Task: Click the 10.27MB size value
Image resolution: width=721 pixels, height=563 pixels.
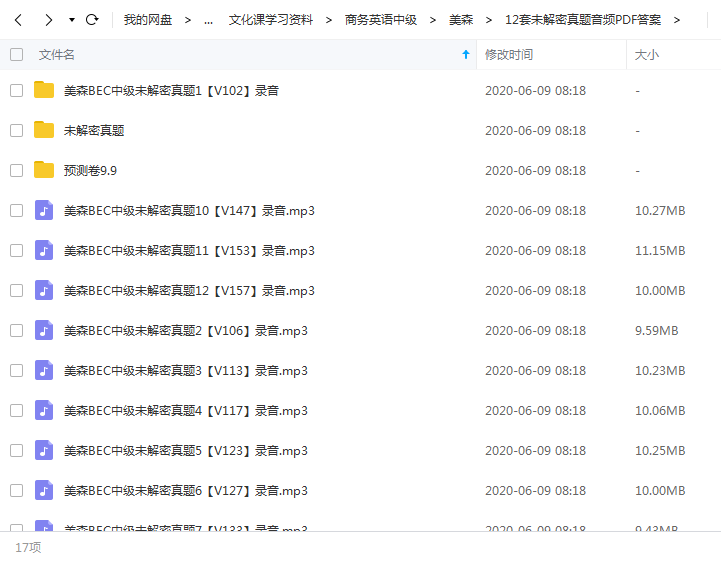Action: click(660, 211)
